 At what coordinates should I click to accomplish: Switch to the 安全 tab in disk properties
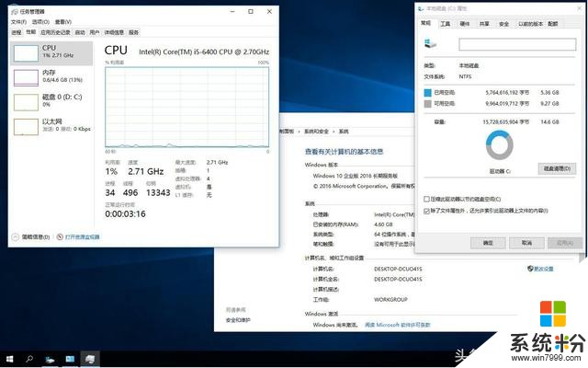503,24
